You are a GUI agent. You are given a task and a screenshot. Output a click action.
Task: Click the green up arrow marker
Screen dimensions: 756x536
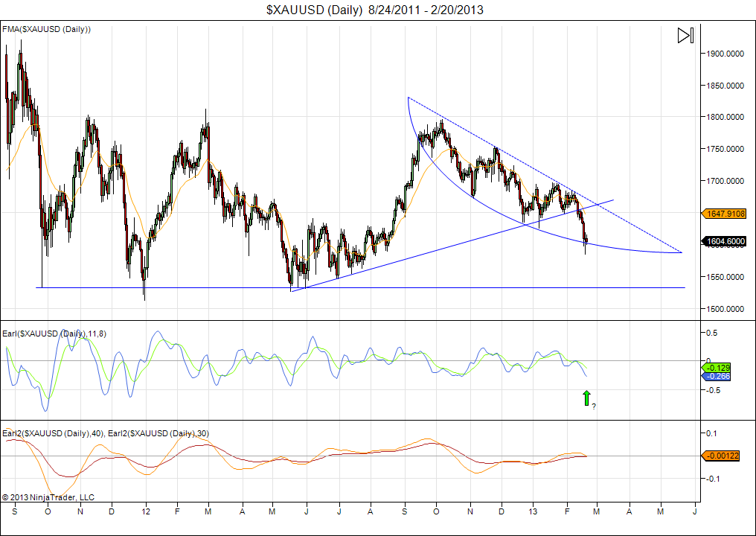coord(586,398)
